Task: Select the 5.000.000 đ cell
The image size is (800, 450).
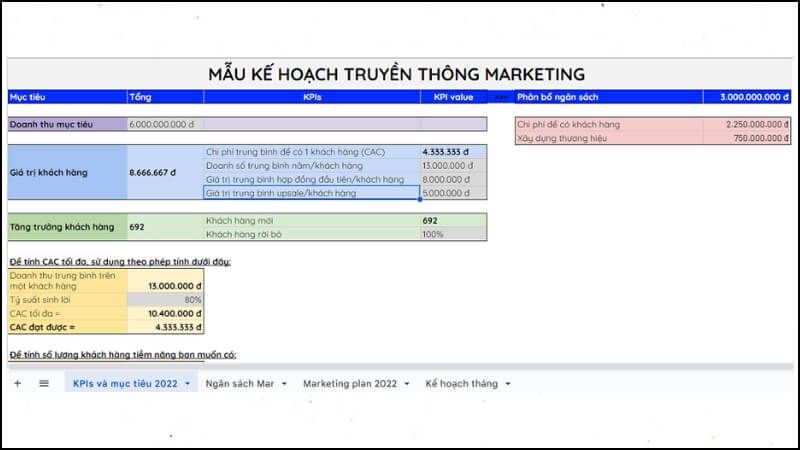Action: (x=454, y=193)
